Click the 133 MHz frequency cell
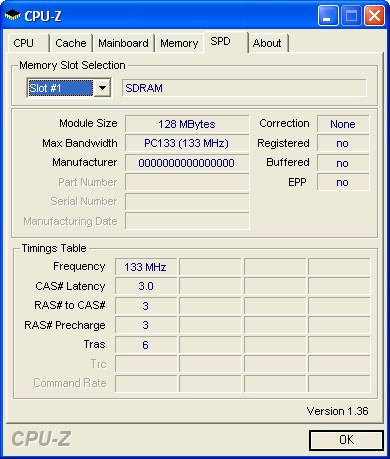 (x=146, y=267)
